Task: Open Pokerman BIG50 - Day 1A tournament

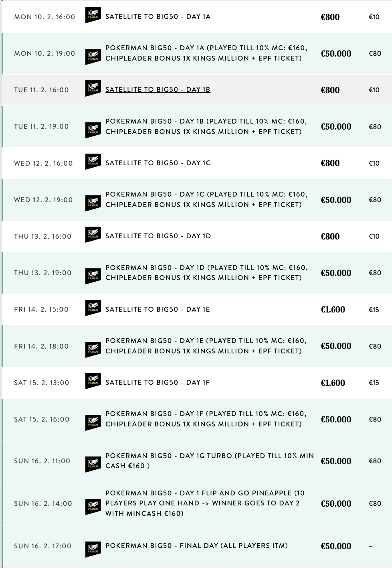Action: click(206, 53)
